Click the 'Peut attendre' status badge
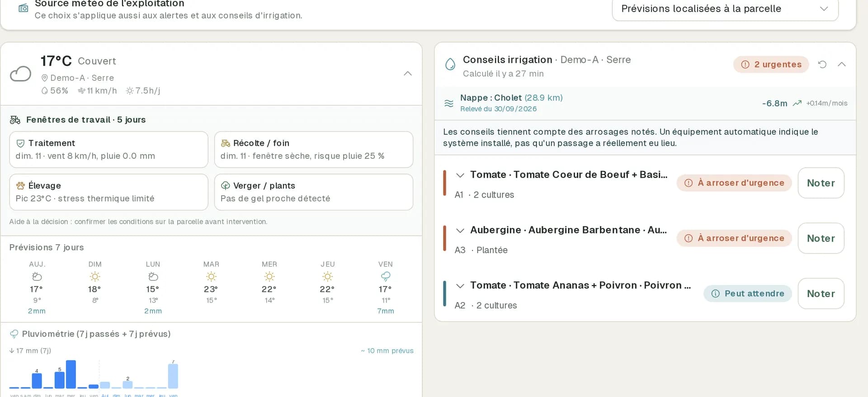The width and height of the screenshot is (868, 397). pos(748,293)
